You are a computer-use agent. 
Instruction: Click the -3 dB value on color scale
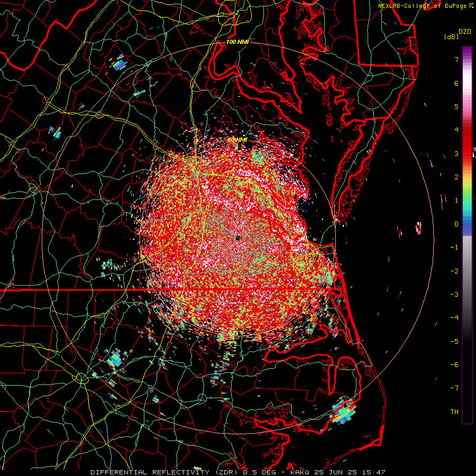tap(454, 294)
